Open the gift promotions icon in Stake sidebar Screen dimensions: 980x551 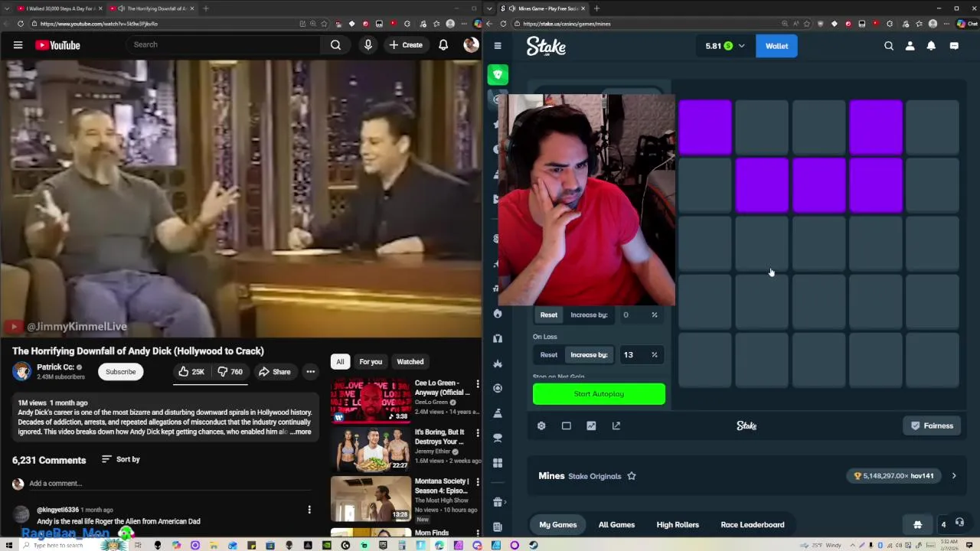[x=498, y=502]
